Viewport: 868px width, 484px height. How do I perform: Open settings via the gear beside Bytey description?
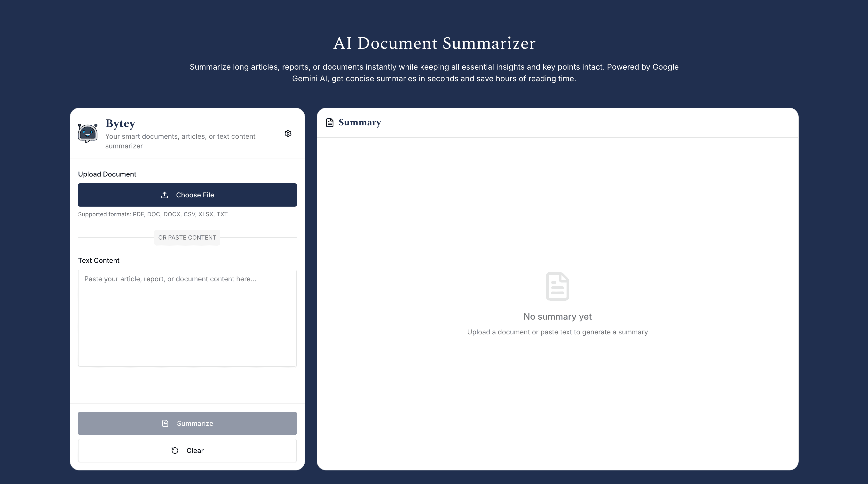[288, 133]
